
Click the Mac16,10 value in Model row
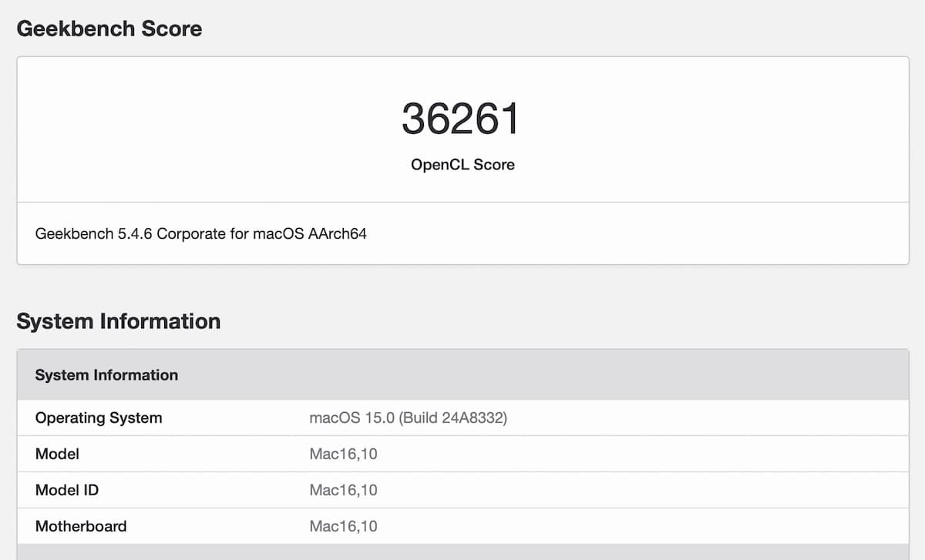tap(343, 454)
